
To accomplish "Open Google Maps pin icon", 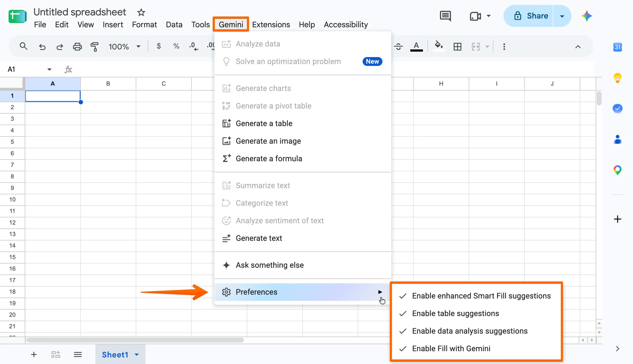I will tap(617, 170).
